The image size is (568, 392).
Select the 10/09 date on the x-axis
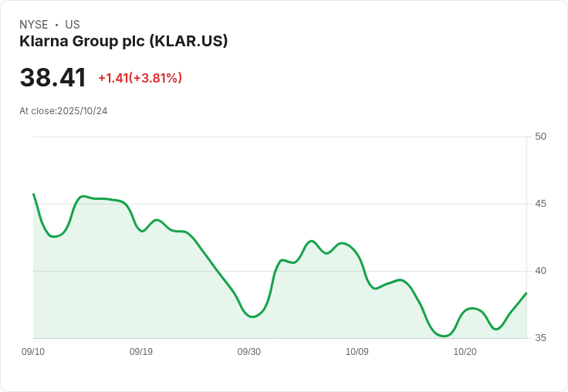pos(357,352)
